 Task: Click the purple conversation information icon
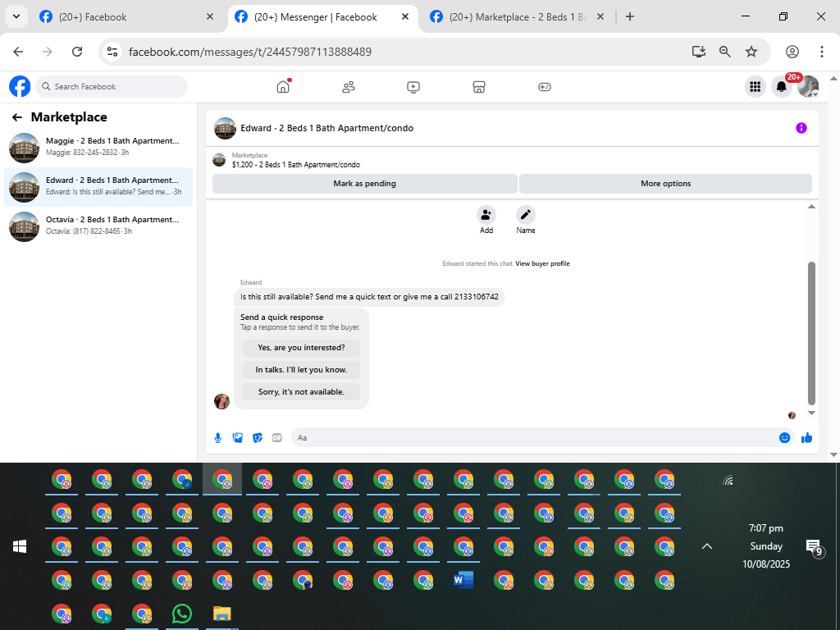tap(801, 128)
